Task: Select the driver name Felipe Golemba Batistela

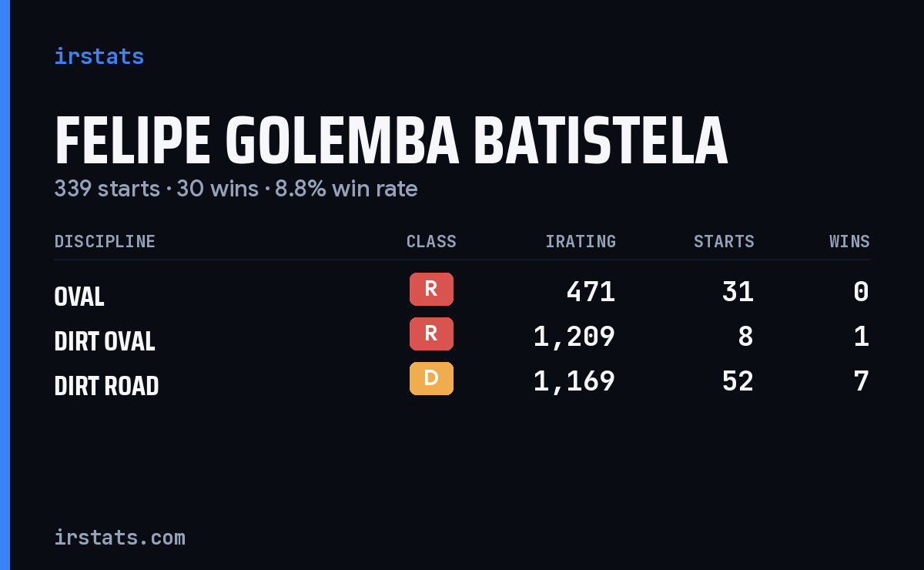Action: point(391,142)
